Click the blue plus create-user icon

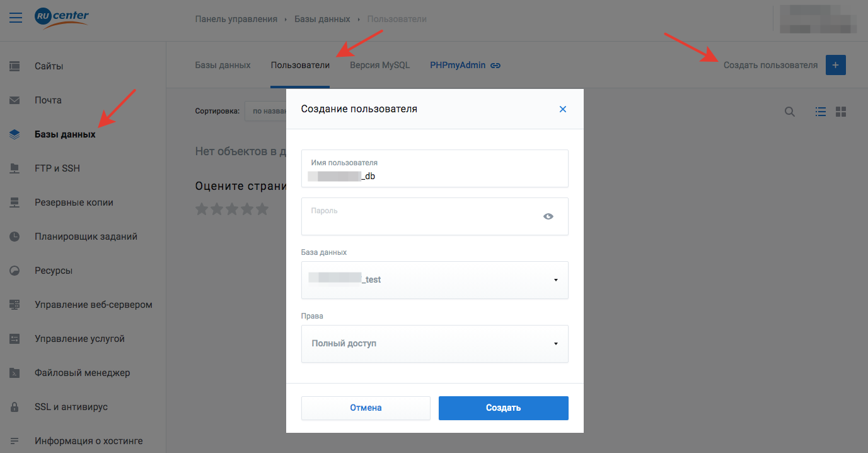coord(835,65)
